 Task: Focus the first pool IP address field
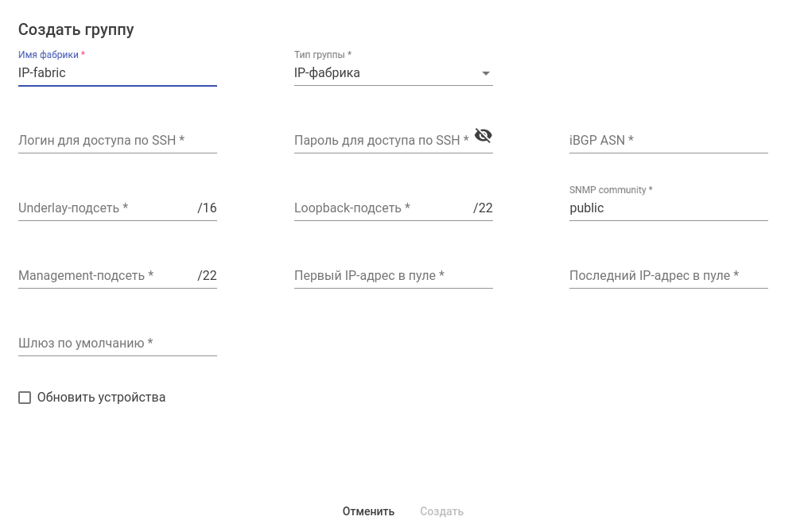point(393,276)
